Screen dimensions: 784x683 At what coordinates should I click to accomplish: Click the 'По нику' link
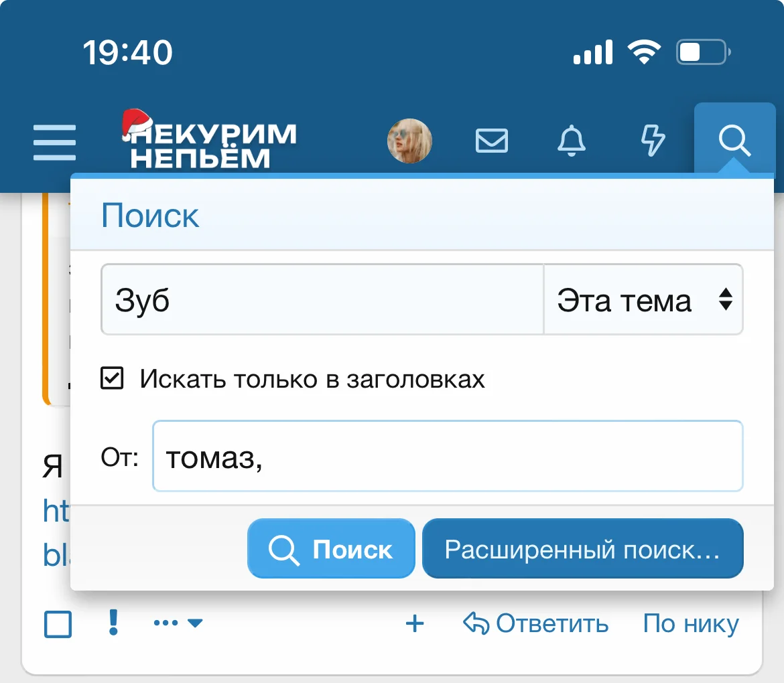point(691,624)
